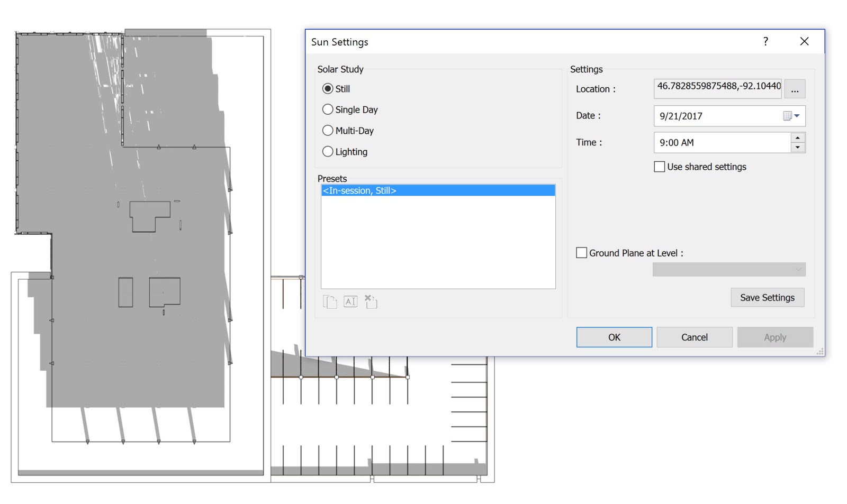The image size is (847, 504).
Task: Click the Save Settings button
Action: [x=767, y=297]
